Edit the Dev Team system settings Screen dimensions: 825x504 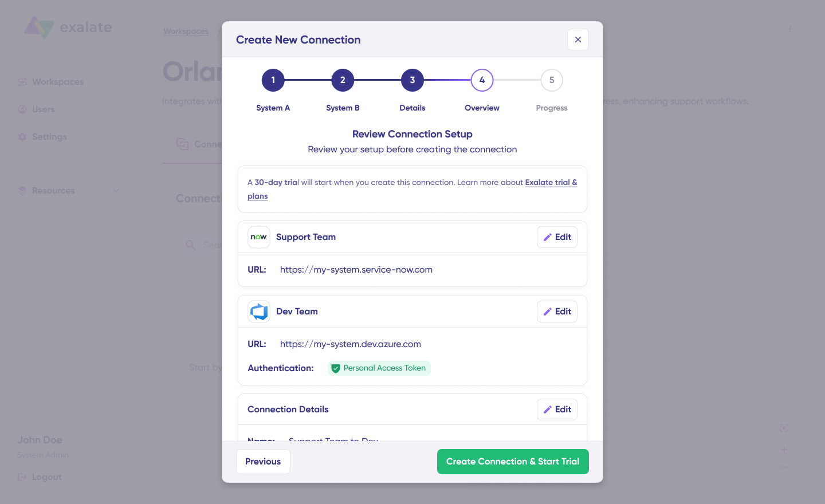click(x=557, y=312)
